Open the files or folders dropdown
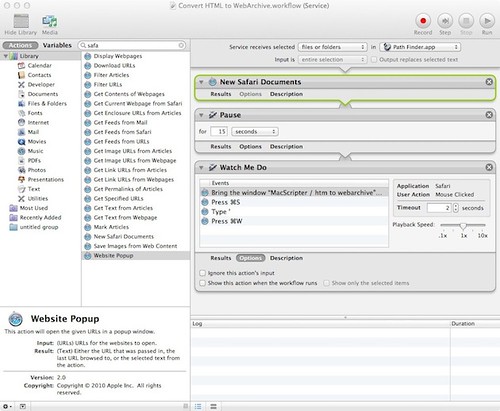Viewport: 500px width, 411px height. point(332,47)
